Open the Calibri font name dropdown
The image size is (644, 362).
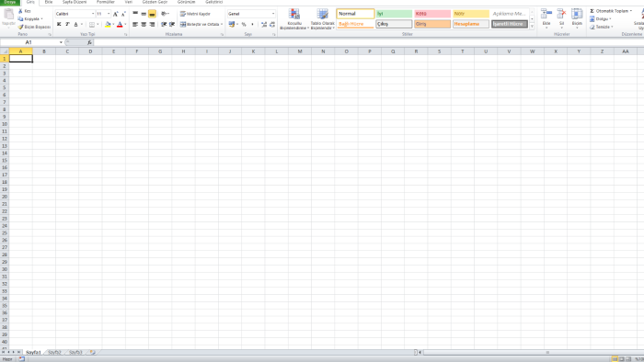tap(93, 14)
